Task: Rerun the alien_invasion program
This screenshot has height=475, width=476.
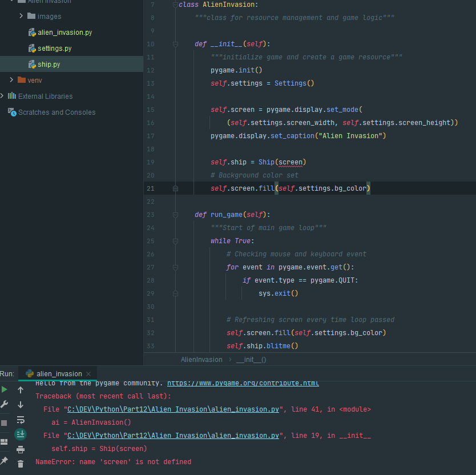Action: (x=4, y=389)
